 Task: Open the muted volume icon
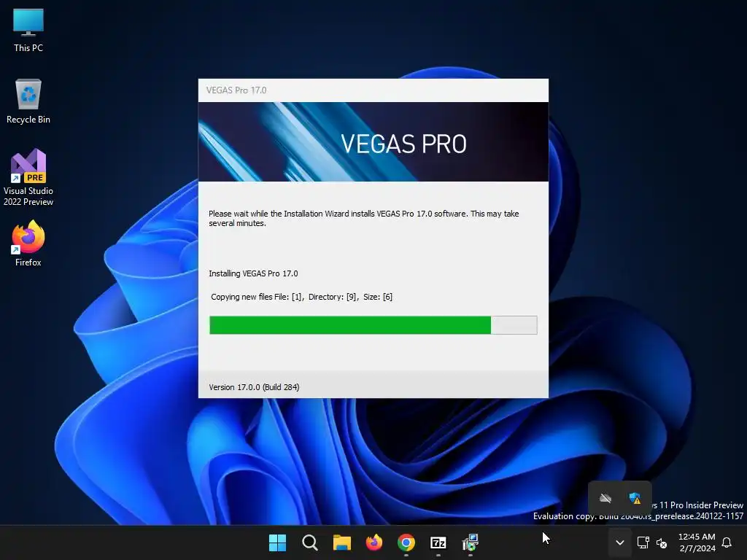(x=662, y=542)
